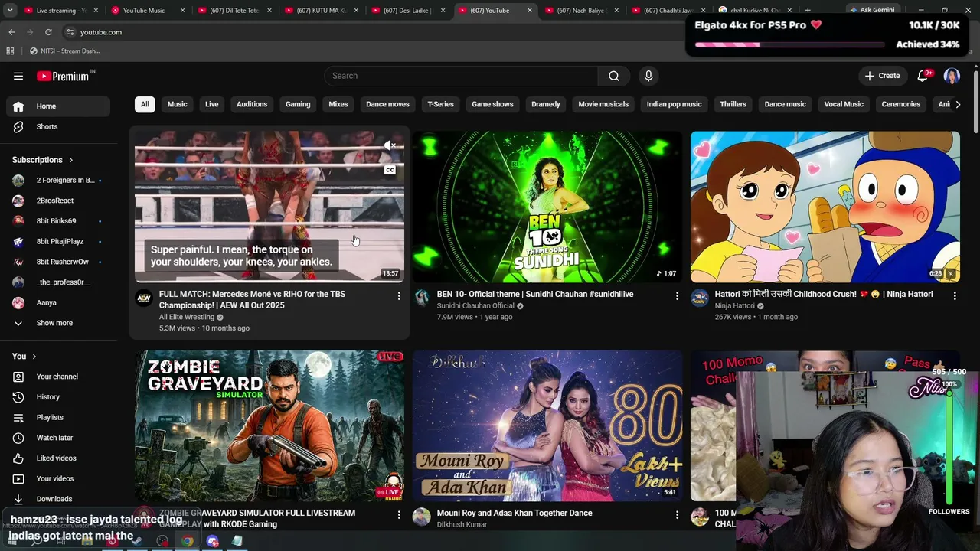Open Liked videos in the sidebar
980x551 pixels.
(58, 458)
